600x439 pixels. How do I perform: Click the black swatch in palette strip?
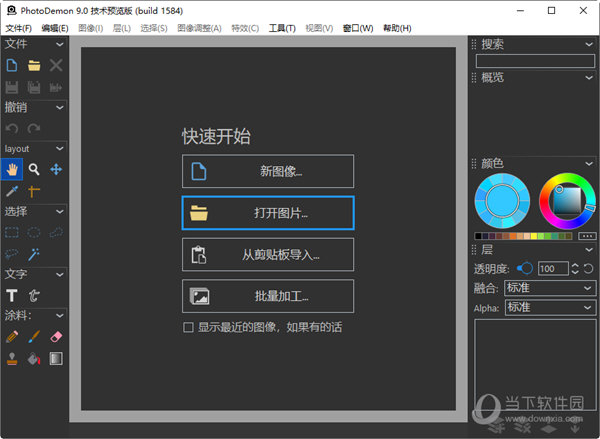[478, 236]
